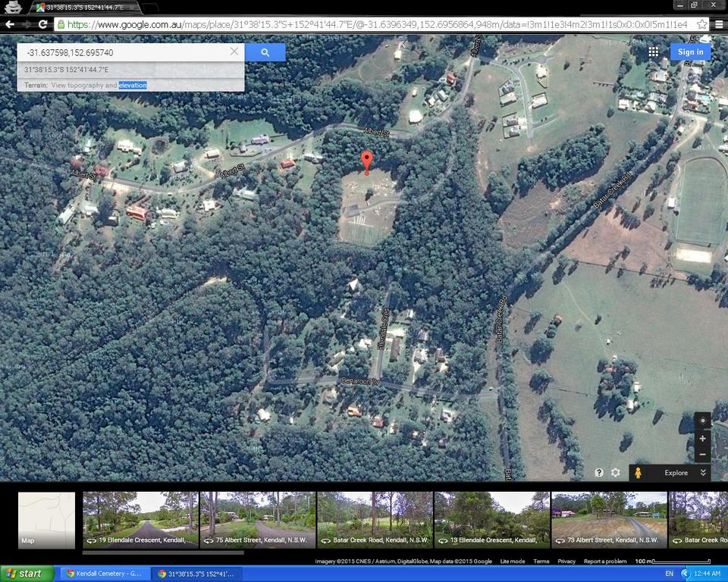Show my location with compass button
Image resolution: width=728 pixels, height=582 pixels.
pyautogui.click(x=702, y=421)
